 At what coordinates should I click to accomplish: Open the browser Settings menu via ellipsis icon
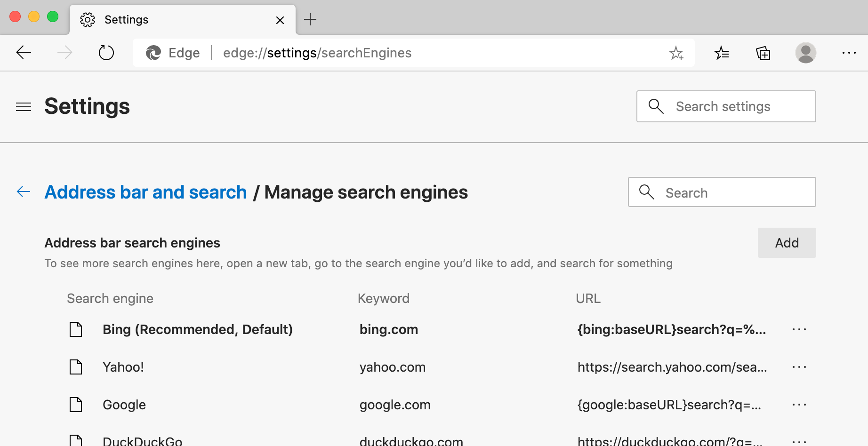pyautogui.click(x=849, y=53)
